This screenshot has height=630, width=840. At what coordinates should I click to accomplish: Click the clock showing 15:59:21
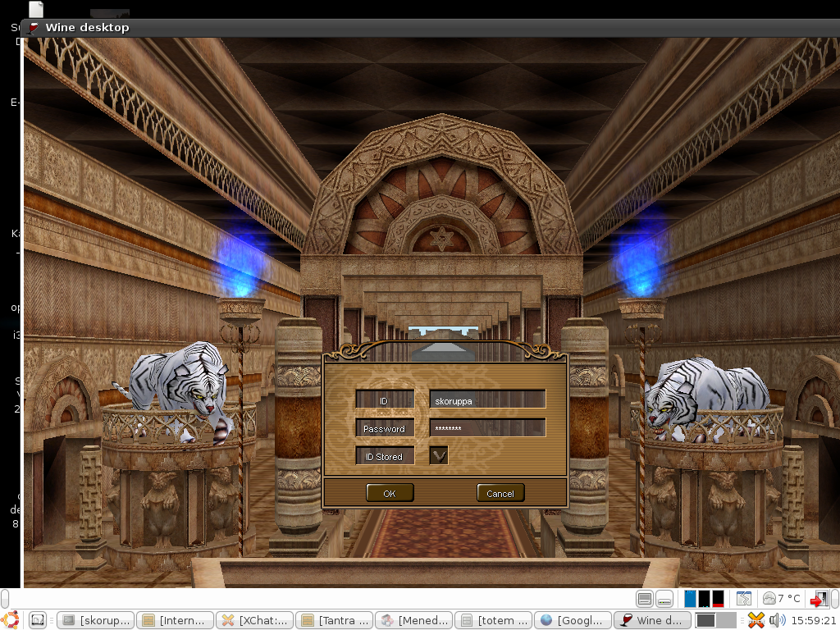click(815, 620)
